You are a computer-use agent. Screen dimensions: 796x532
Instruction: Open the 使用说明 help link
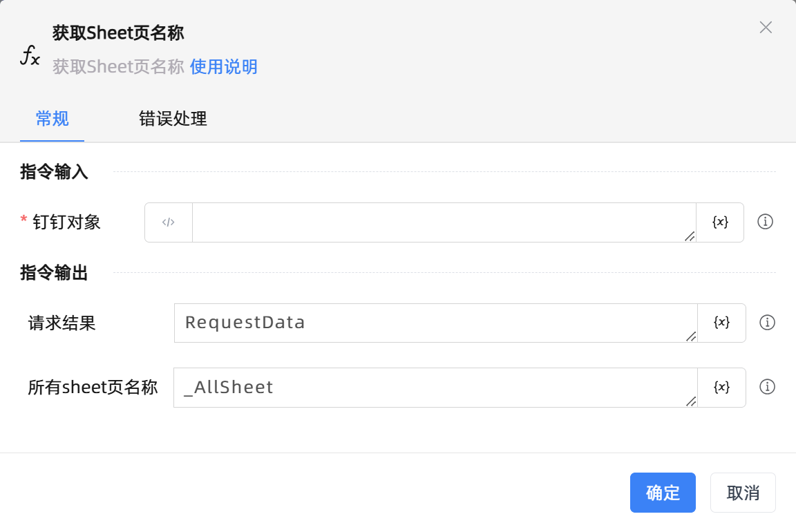click(224, 67)
